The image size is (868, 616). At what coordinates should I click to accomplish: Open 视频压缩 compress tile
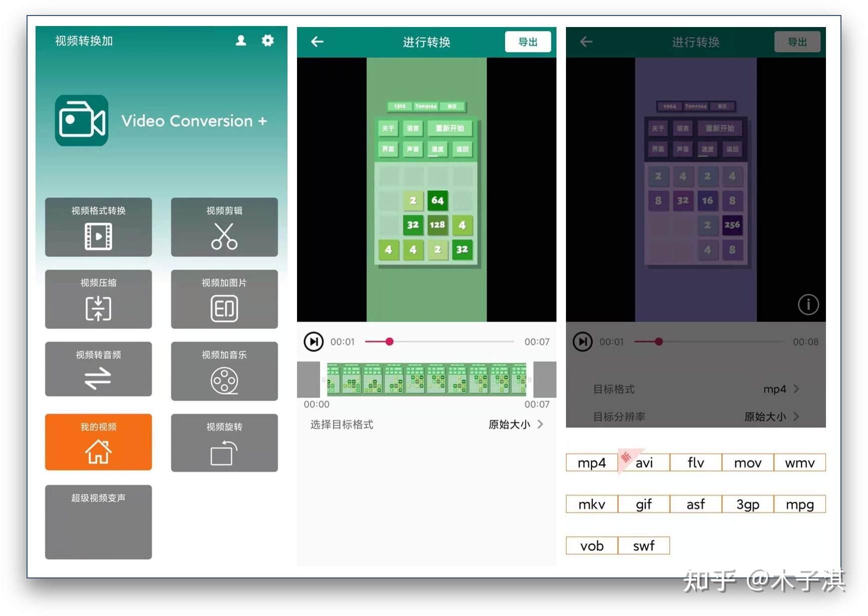[x=98, y=299]
